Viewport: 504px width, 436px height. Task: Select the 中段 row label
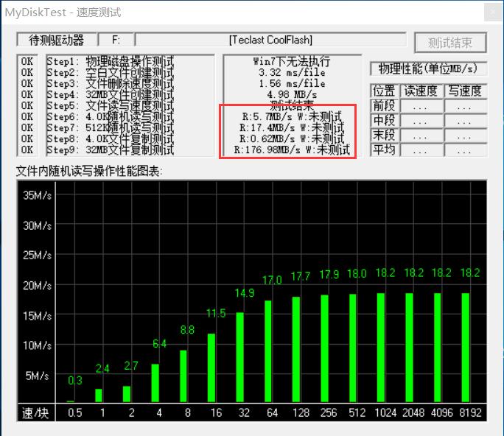click(x=384, y=121)
